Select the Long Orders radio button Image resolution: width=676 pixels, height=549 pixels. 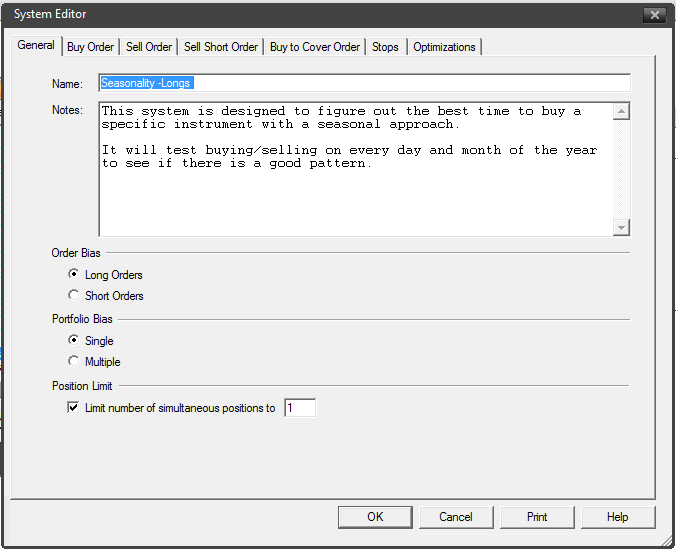click(x=73, y=275)
